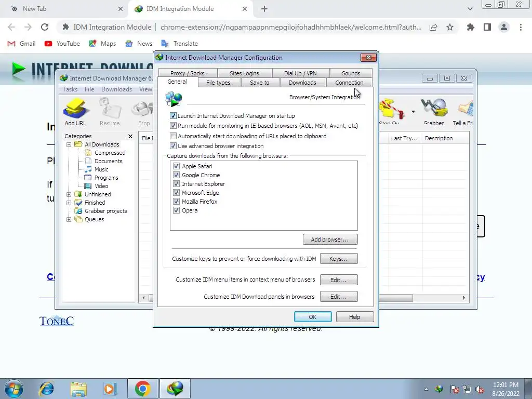
Task: Expand the Unfinished category
Action: (x=69, y=194)
